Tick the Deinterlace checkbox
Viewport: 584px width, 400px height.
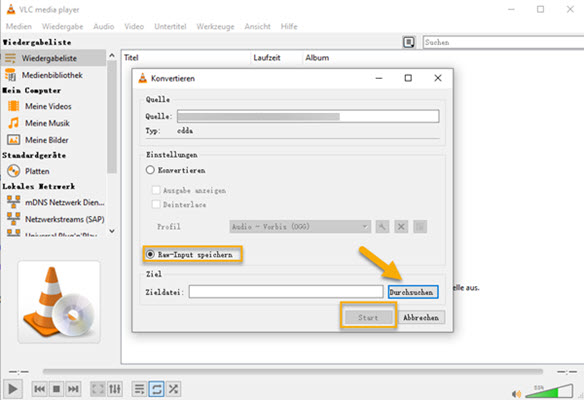click(156, 204)
